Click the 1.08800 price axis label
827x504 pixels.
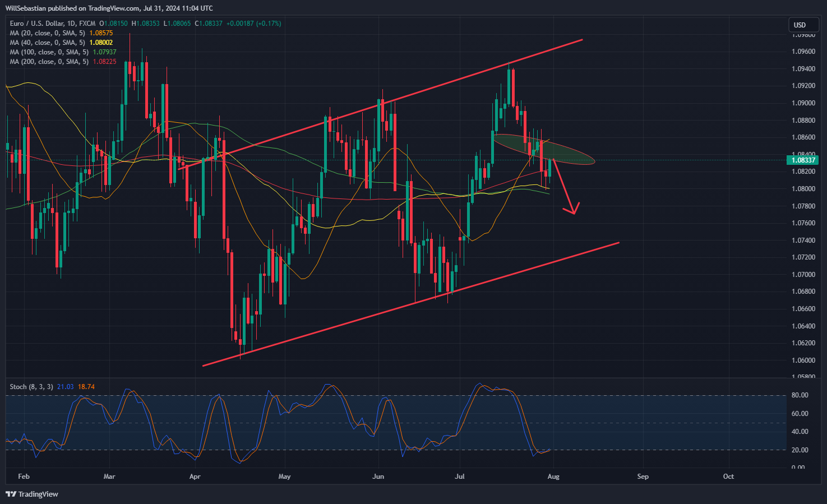pos(803,121)
